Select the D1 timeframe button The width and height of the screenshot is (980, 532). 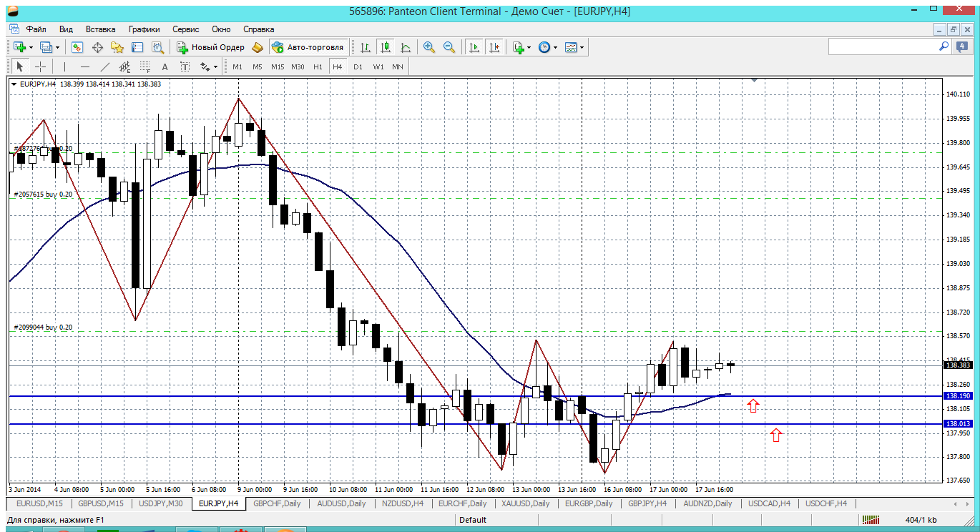coord(358,66)
